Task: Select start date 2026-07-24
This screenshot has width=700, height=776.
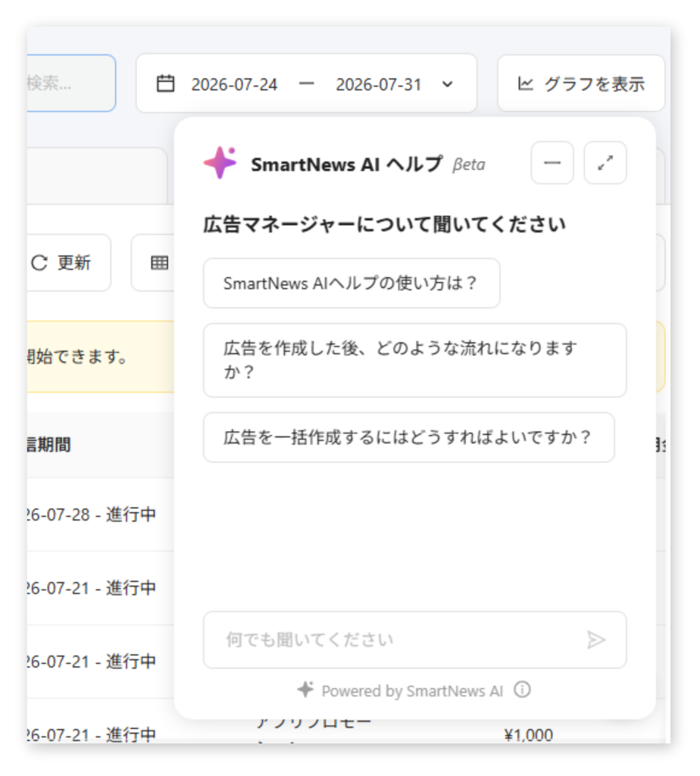Action: tap(234, 84)
